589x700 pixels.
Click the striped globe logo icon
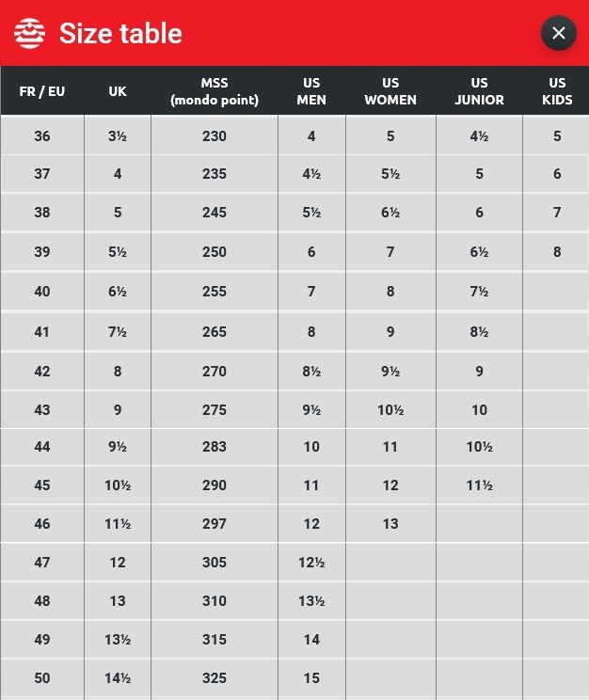point(29,33)
